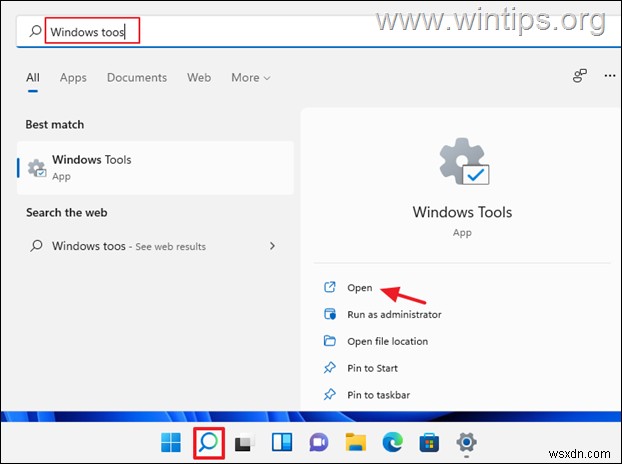The height and width of the screenshot is (464, 622).
Task: Expand the web result chevron arrow
Action: tap(272, 246)
